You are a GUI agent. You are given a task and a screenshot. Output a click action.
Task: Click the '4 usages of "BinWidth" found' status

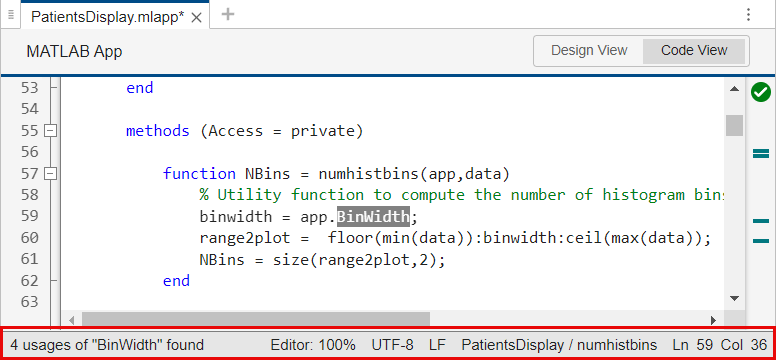click(x=107, y=345)
